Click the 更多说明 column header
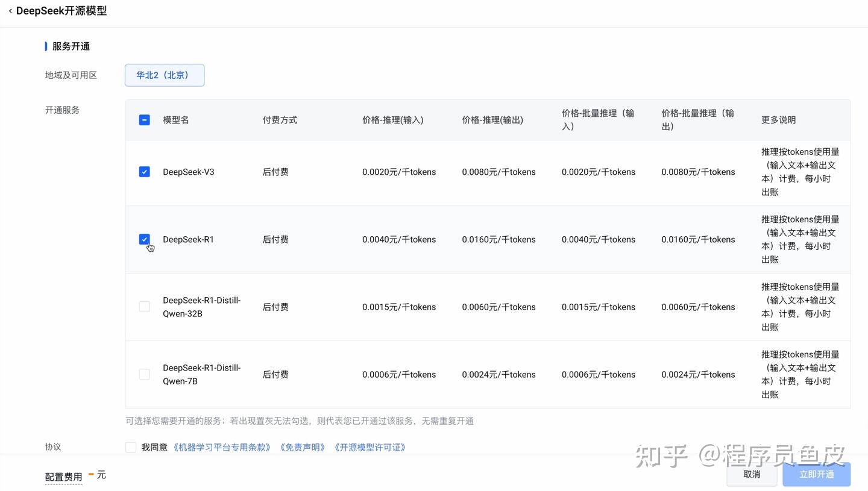The width and height of the screenshot is (868, 491). pos(779,120)
